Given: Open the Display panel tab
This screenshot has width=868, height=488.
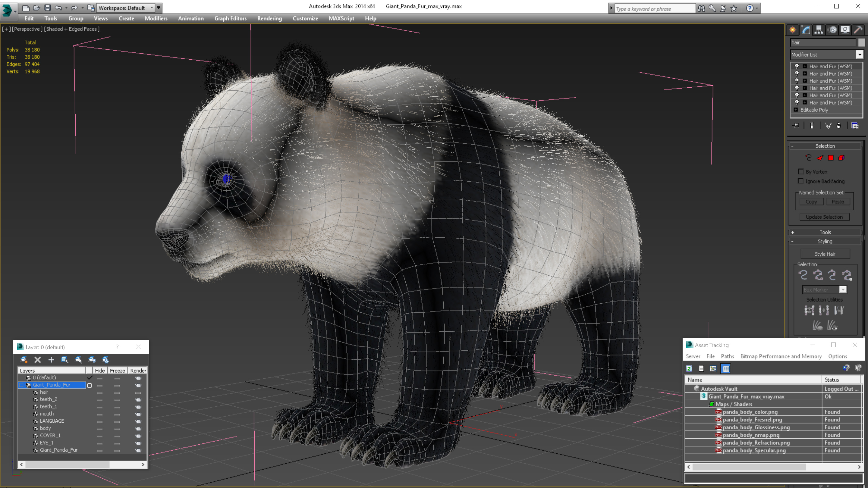Looking at the screenshot, I should 845,30.
